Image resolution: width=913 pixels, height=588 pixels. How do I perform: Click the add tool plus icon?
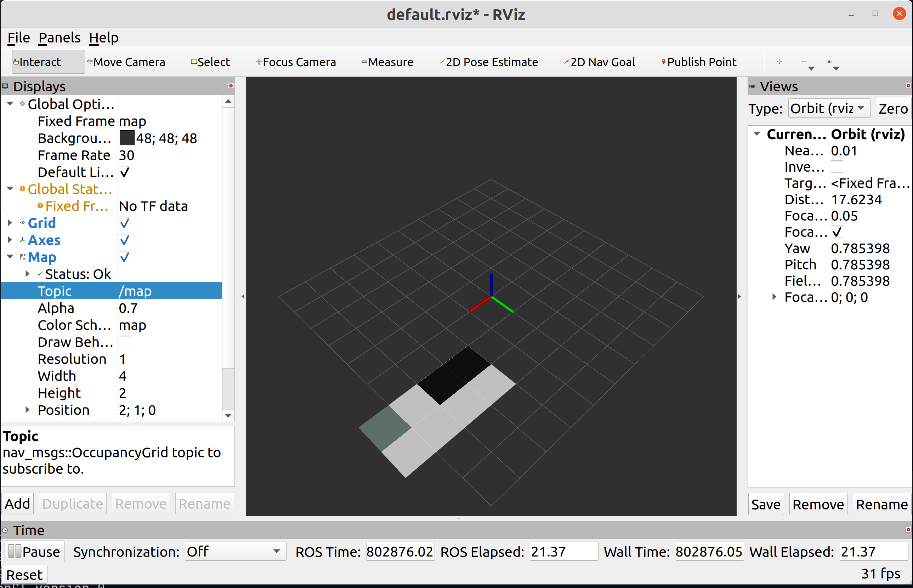coord(779,62)
